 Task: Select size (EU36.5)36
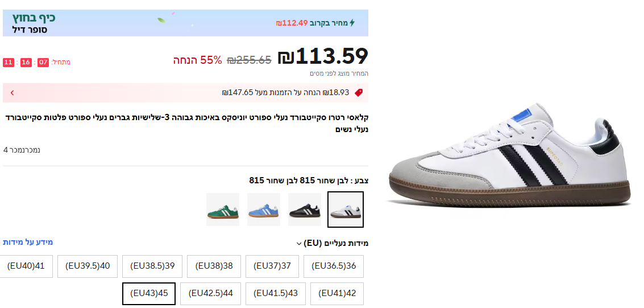coord(334,266)
